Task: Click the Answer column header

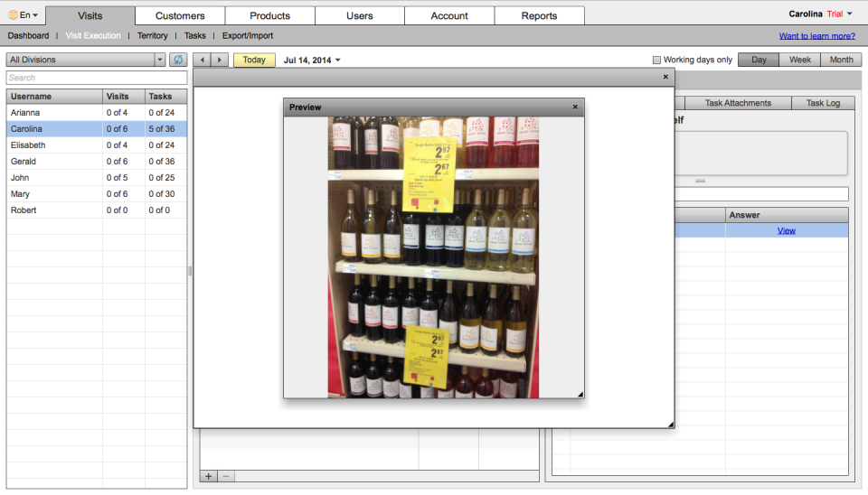Action: 787,215
